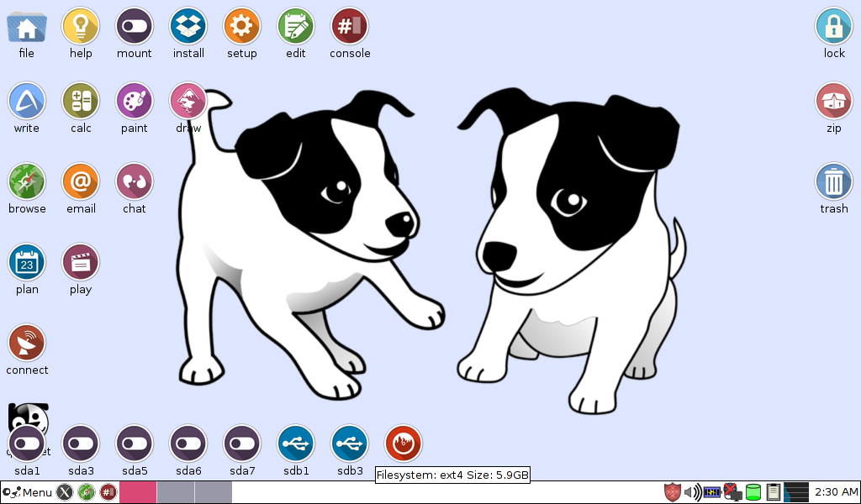The width and height of the screenshot is (861, 504).
Task: Open the console terminal icon
Action: point(350,26)
